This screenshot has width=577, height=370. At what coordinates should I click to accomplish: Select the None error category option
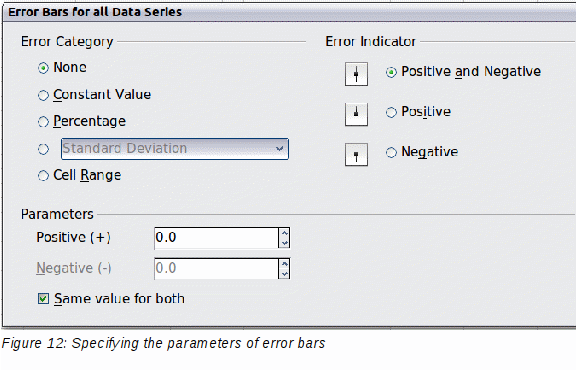tap(43, 68)
